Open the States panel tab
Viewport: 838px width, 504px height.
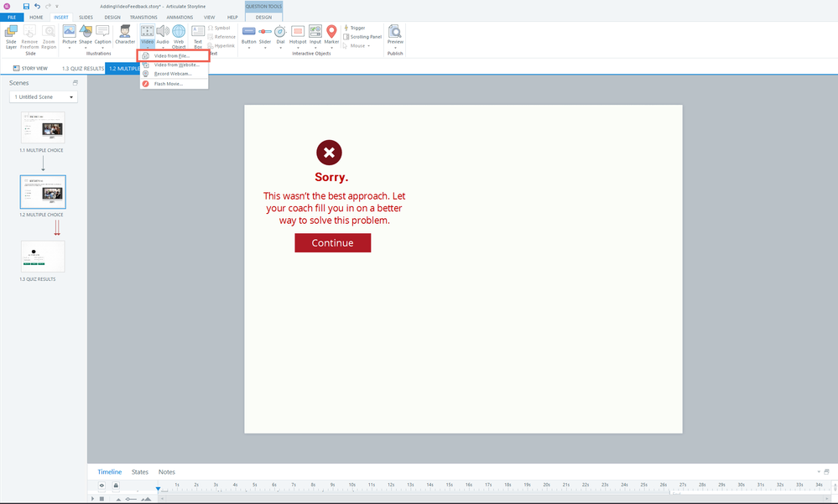[139, 472]
